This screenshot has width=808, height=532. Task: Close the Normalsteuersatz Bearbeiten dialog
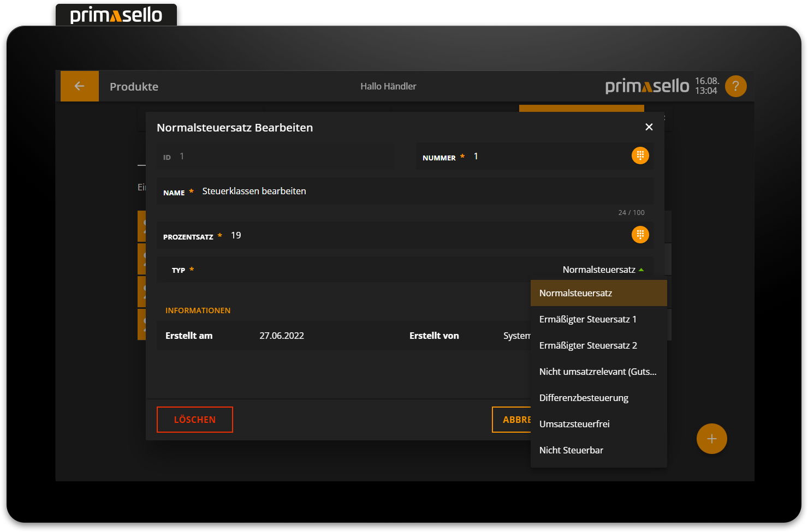(x=649, y=127)
